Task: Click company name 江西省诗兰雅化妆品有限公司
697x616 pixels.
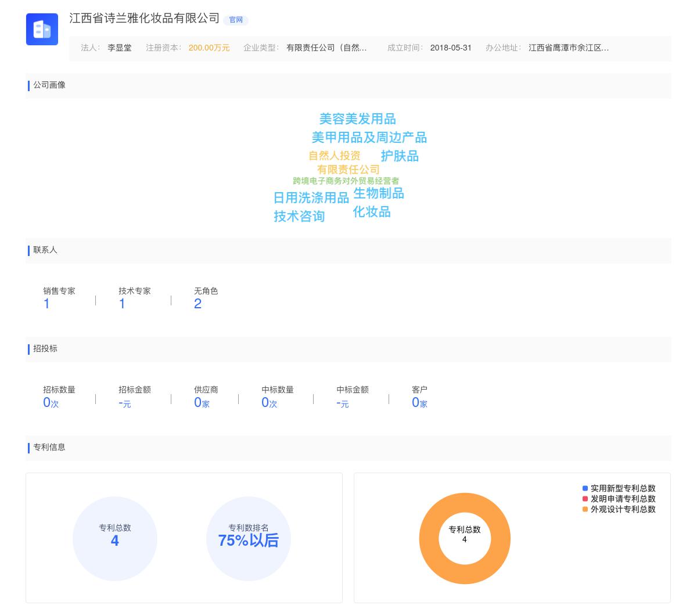Action: (145, 19)
